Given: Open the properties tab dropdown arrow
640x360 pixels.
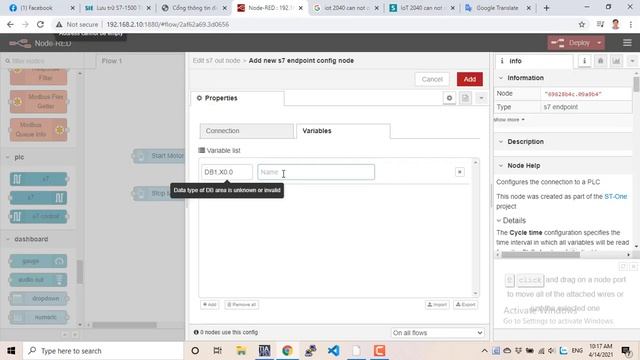Looking at the screenshot, I should pyautogui.click(x=481, y=98).
